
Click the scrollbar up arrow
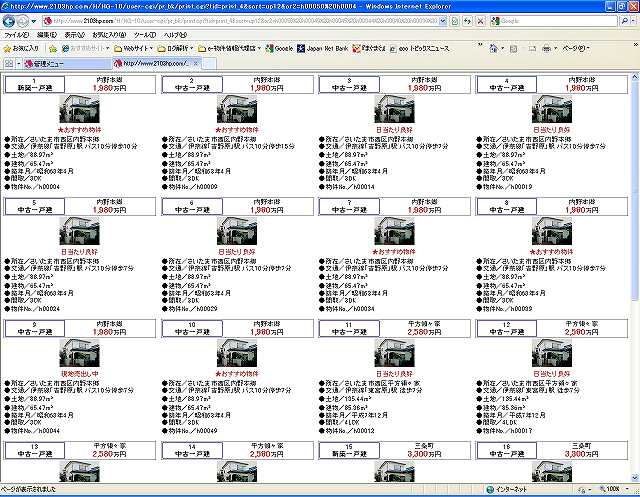(635, 76)
